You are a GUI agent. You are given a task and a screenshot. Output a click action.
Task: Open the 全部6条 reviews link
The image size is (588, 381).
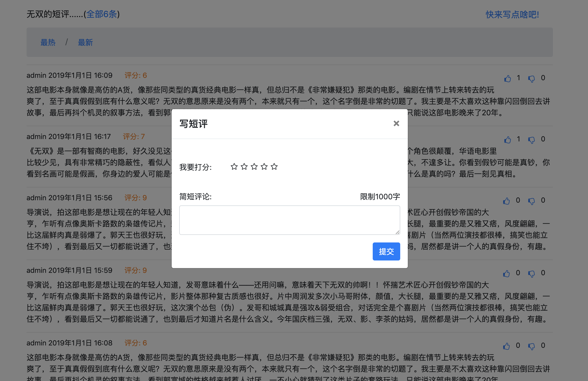coord(101,14)
